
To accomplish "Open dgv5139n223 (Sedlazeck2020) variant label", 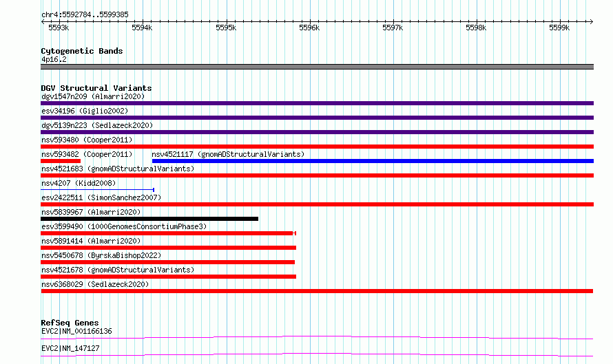I will tap(97, 125).
